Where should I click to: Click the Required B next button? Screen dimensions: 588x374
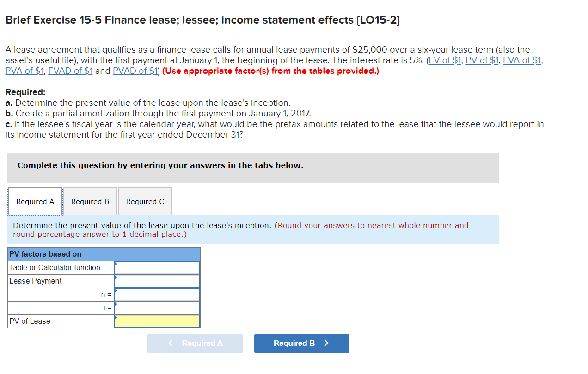point(301,343)
